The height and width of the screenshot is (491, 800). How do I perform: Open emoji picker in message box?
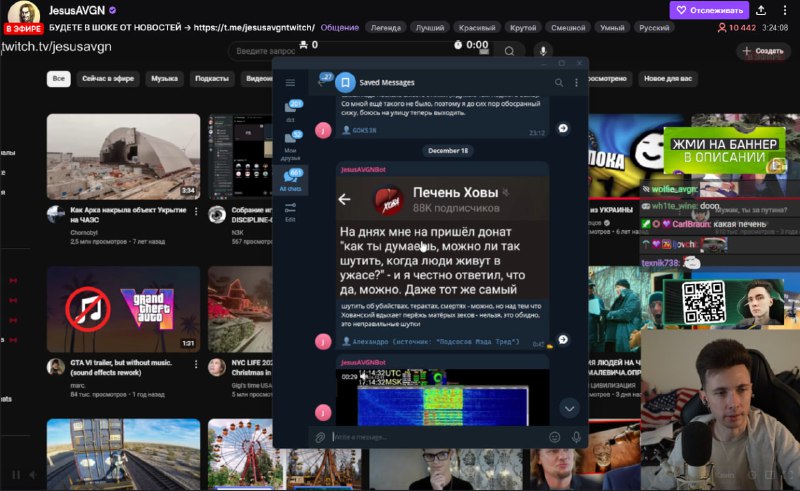point(555,437)
